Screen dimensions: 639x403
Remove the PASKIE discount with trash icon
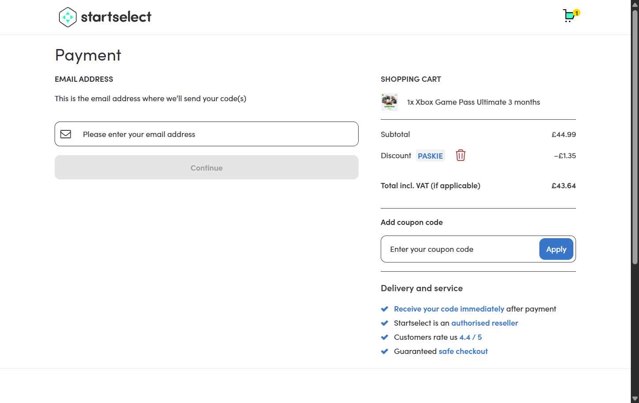point(461,155)
